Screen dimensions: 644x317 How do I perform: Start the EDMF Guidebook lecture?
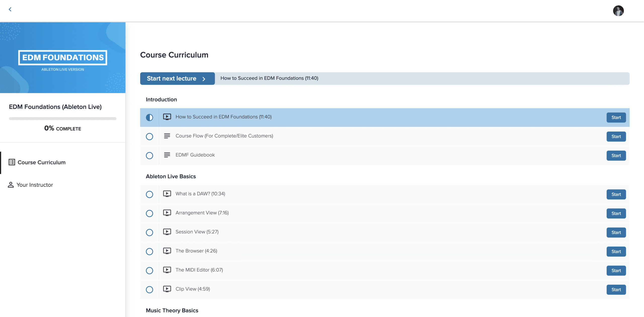[616, 156]
